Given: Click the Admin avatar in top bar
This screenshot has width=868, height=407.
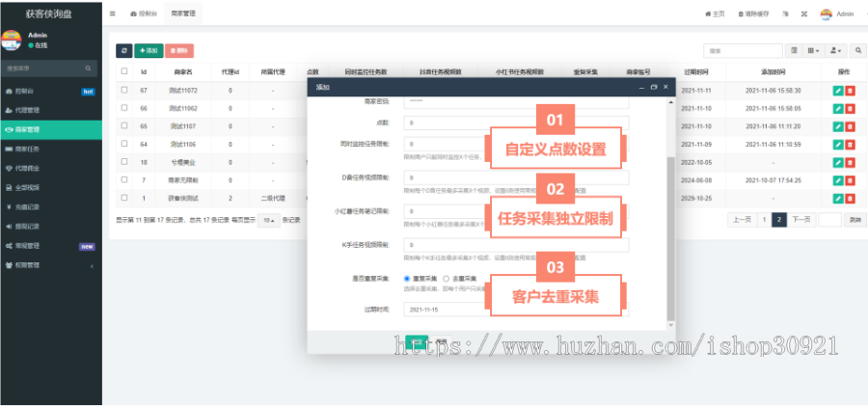Looking at the screenshot, I should 827,14.
